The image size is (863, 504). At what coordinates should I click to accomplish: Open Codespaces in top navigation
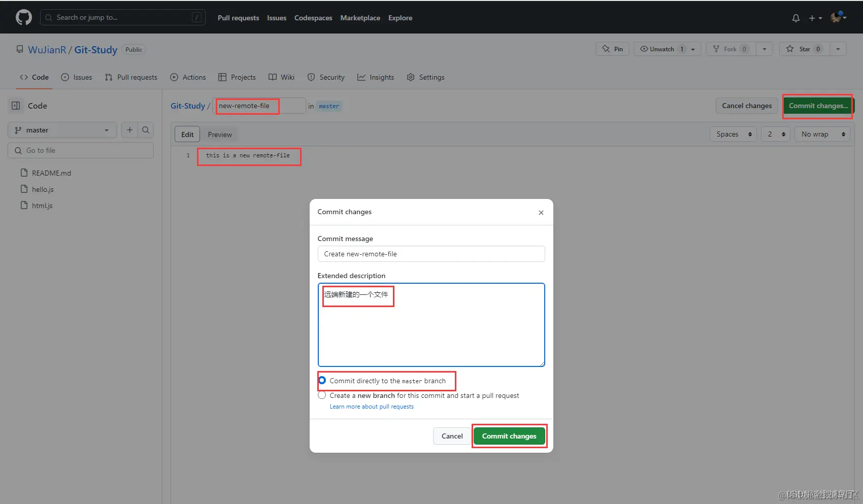click(x=313, y=18)
